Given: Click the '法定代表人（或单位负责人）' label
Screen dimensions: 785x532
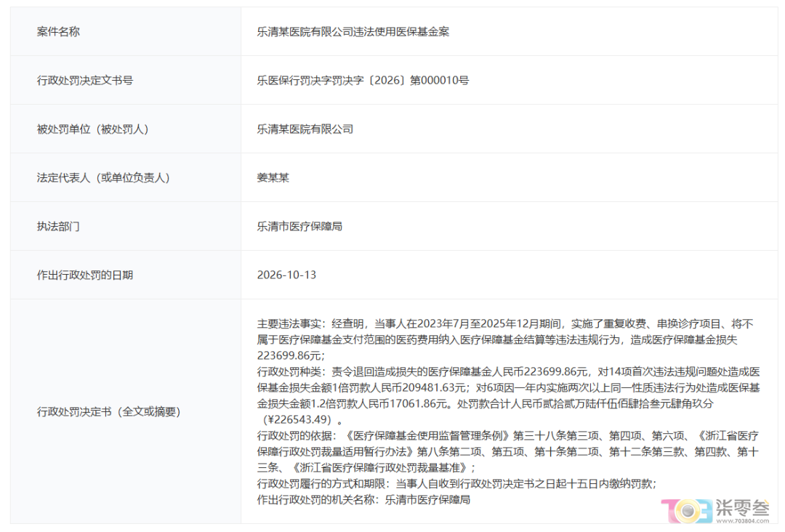Looking at the screenshot, I should coord(103,177).
